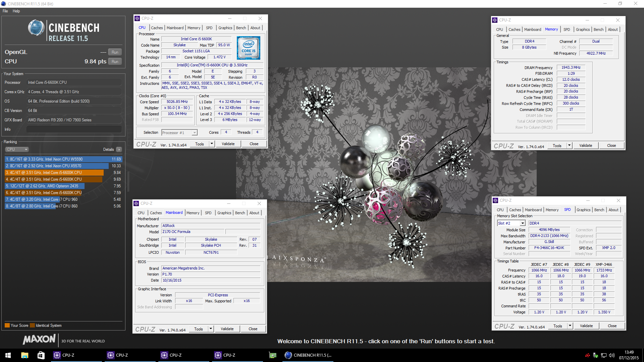The height and width of the screenshot is (362, 644).
Task: Click the Windows Start button
Action: pyautogui.click(x=8, y=355)
